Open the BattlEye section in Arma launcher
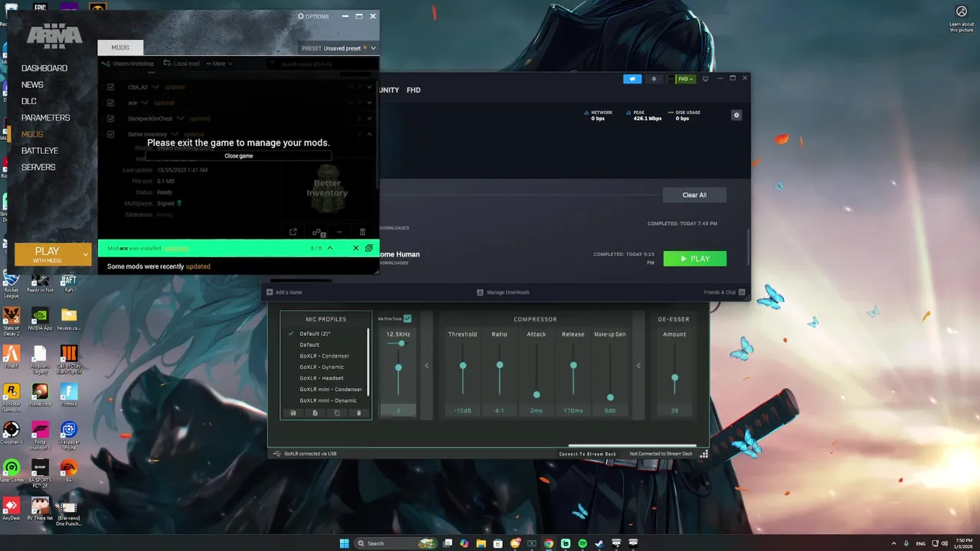980x551 pixels. pyautogui.click(x=40, y=151)
